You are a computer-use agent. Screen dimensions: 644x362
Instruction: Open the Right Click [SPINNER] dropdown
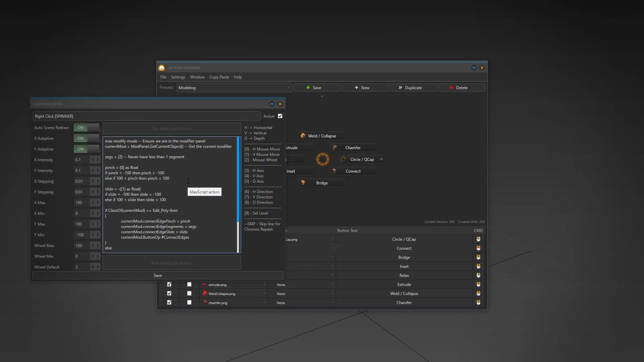click(x=147, y=116)
